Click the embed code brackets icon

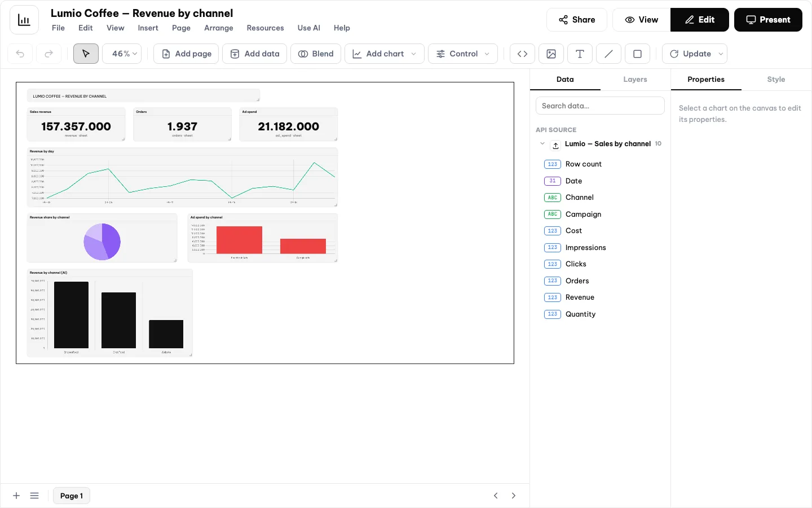tap(523, 54)
